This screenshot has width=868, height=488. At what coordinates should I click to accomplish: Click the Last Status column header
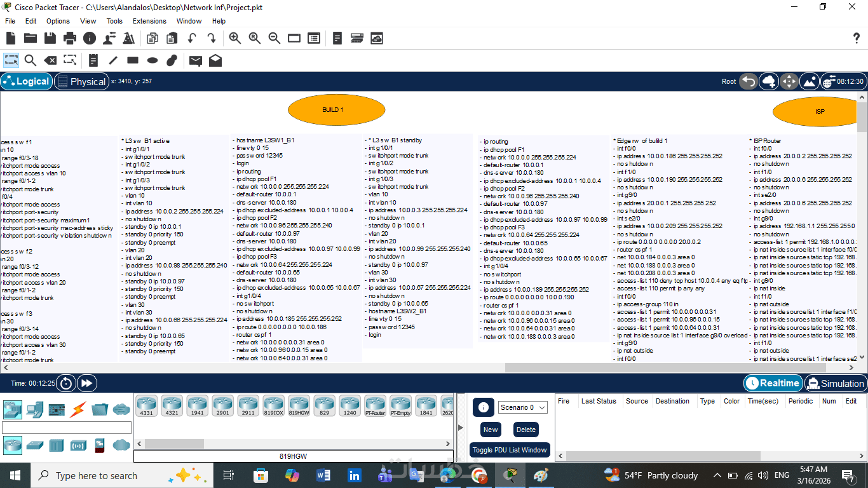599,401
